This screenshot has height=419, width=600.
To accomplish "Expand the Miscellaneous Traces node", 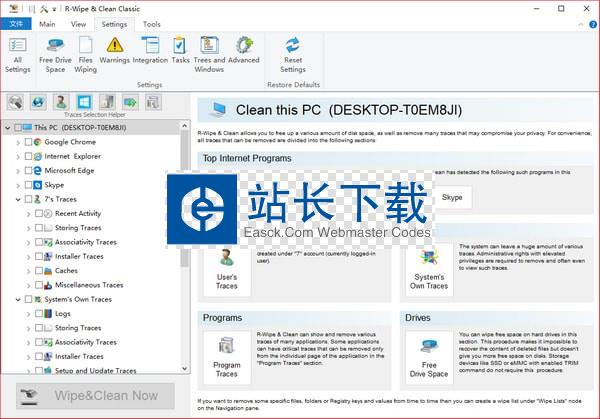I will (28, 285).
